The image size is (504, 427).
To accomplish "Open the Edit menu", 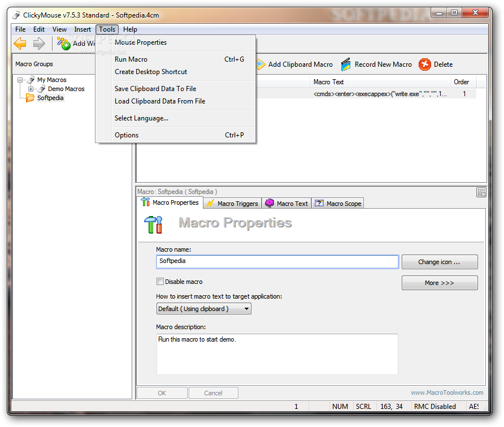I will coord(39,29).
